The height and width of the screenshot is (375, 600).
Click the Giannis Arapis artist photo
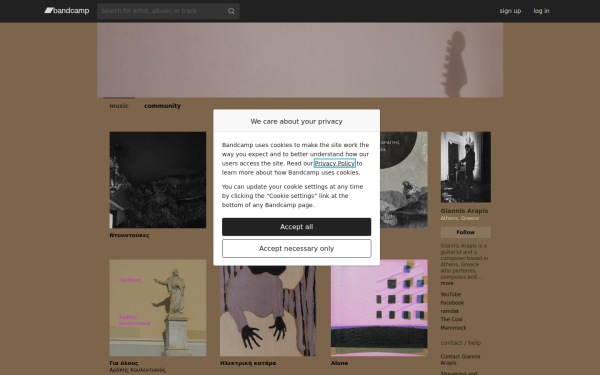pos(466,167)
